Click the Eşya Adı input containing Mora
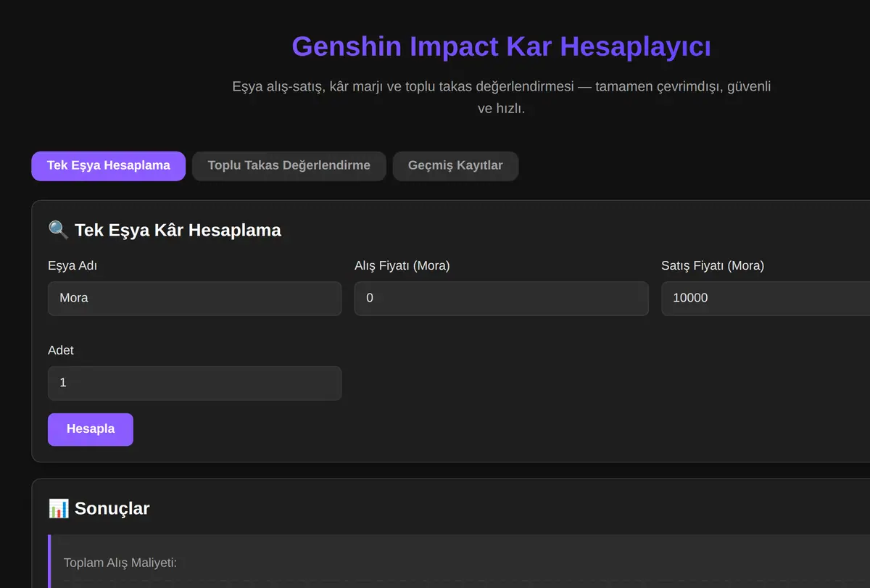This screenshot has width=870, height=588. 194,299
